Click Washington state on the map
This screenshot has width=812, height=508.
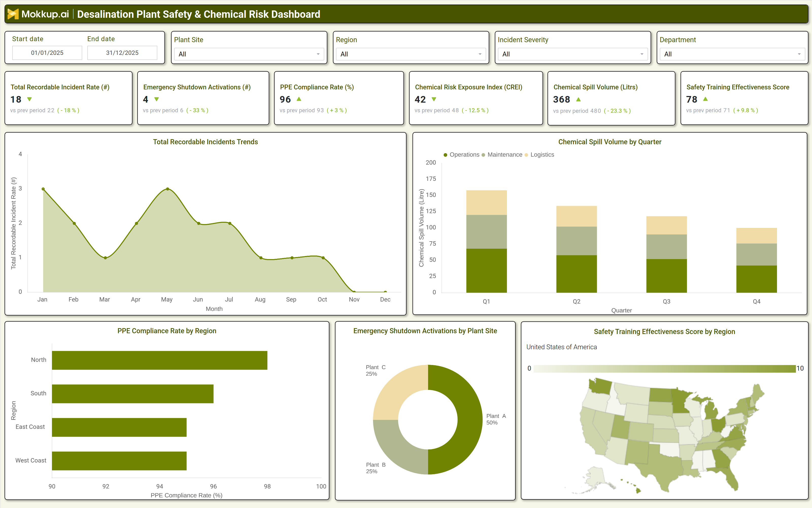pyautogui.click(x=601, y=386)
